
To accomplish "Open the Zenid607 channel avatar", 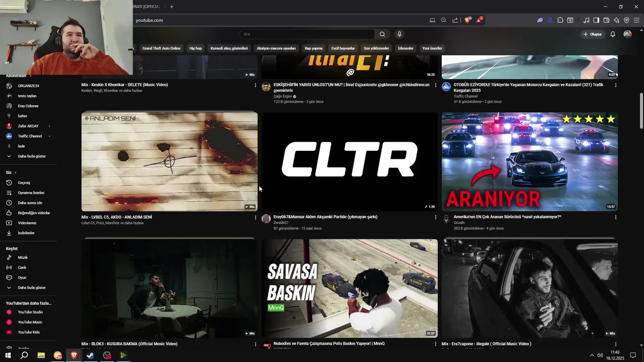I will point(266,218).
